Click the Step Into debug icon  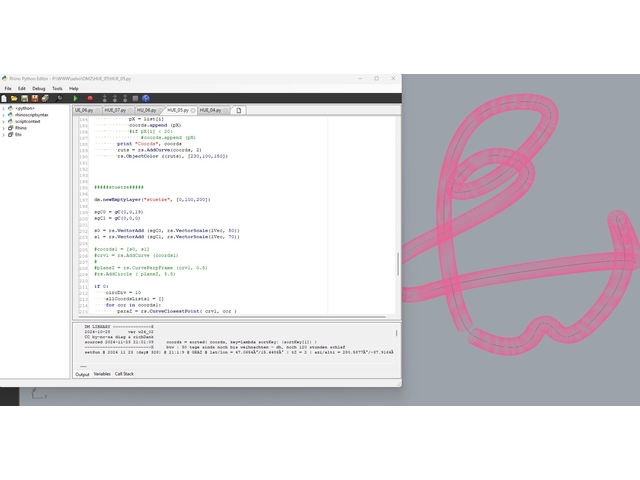point(104,98)
